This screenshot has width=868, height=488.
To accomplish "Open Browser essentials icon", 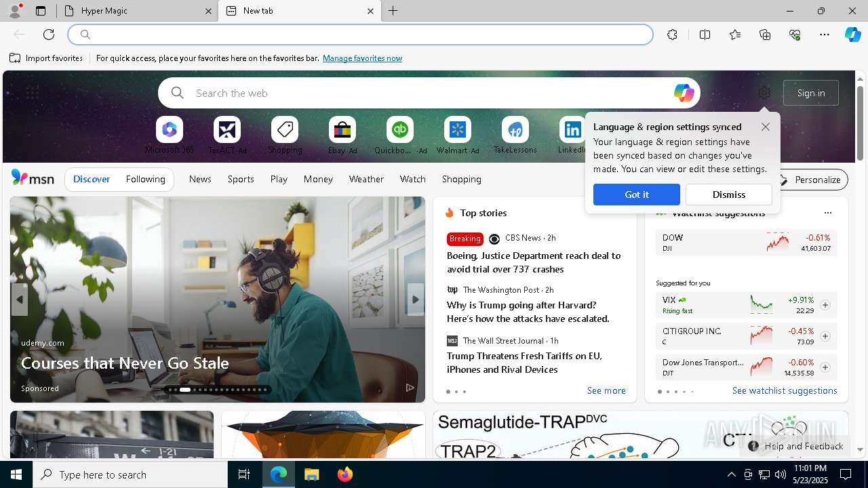I will click(795, 35).
